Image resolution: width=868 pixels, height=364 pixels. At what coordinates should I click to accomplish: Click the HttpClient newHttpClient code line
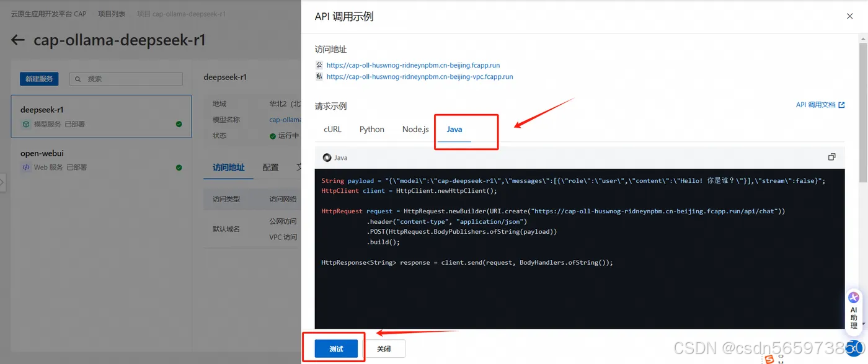click(409, 191)
